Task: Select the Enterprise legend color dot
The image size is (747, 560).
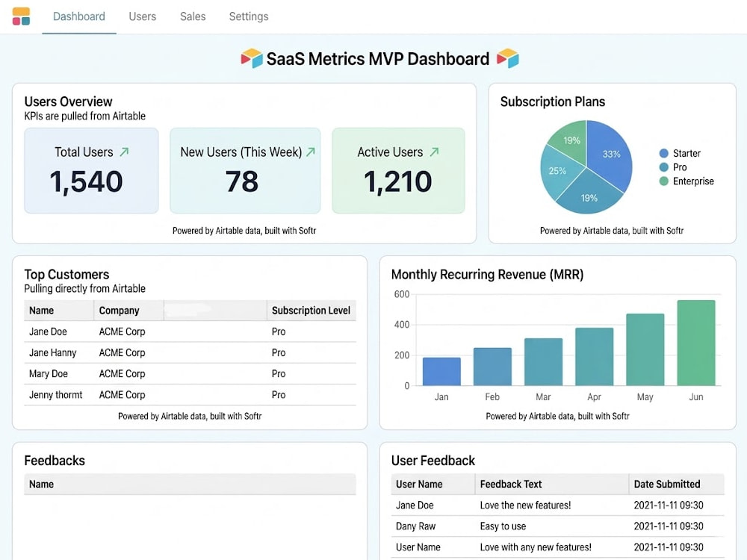Action: (663, 181)
